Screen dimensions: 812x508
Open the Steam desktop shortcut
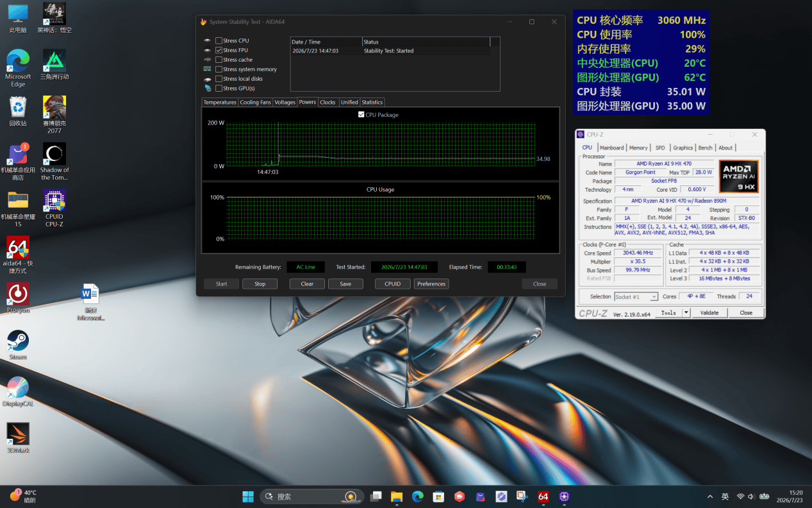coord(18,344)
